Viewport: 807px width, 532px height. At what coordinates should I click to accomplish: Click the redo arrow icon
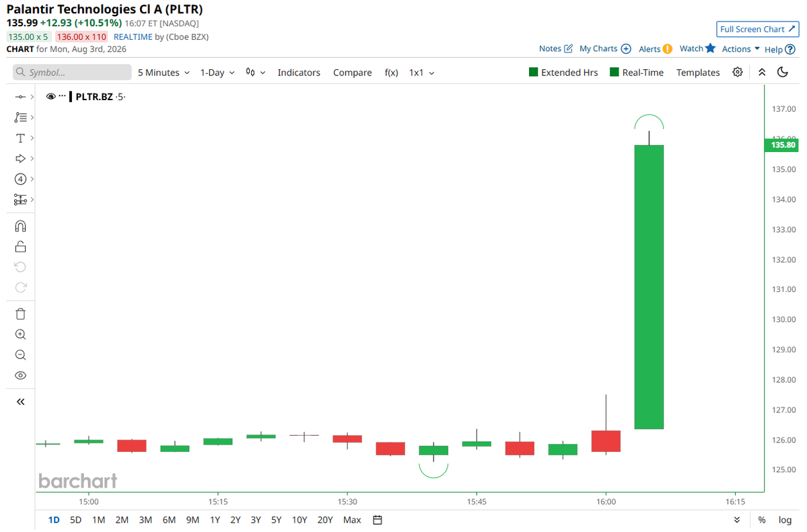20,288
